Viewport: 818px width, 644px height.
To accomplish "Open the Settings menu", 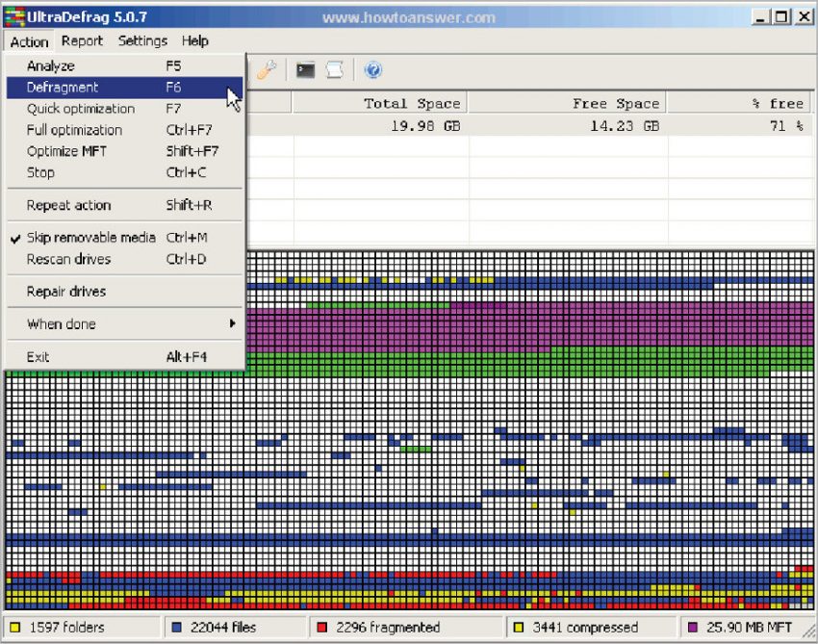I will click(142, 40).
